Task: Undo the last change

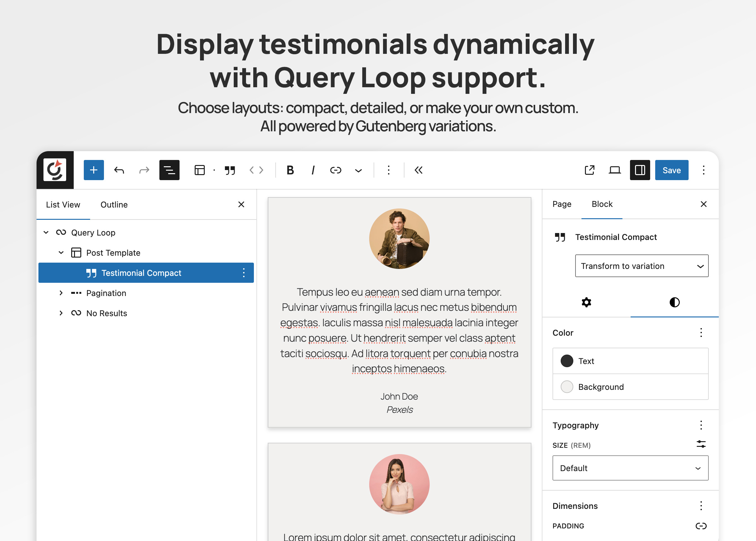Action: (119, 170)
